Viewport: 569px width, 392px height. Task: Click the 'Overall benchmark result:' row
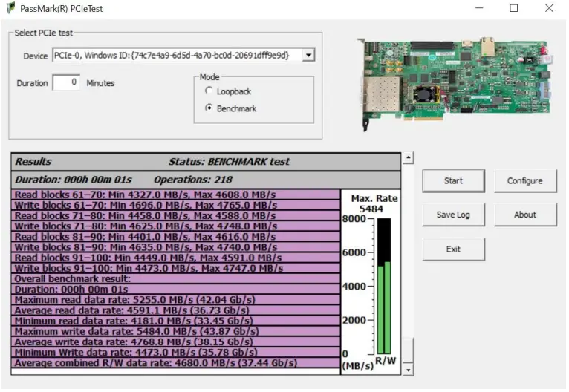[175, 279]
